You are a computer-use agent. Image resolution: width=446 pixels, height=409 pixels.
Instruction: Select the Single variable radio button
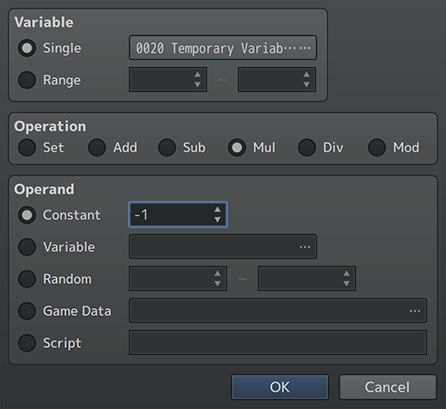click(27, 48)
